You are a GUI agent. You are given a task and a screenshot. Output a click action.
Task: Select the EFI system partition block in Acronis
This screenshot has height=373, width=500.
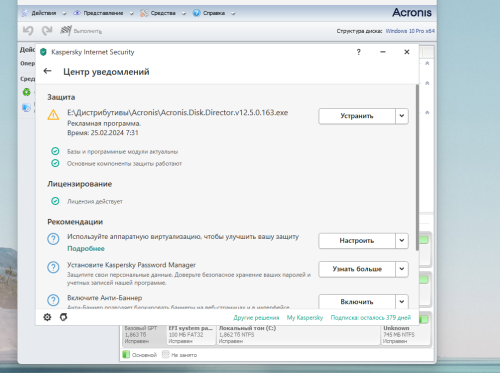tap(191, 334)
